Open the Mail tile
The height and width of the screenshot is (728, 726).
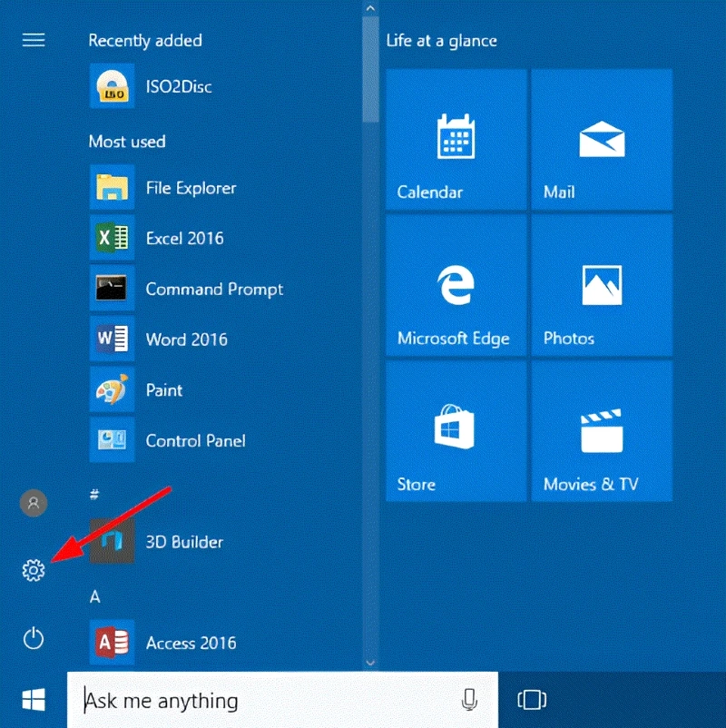pyautogui.click(x=602, y=140)
